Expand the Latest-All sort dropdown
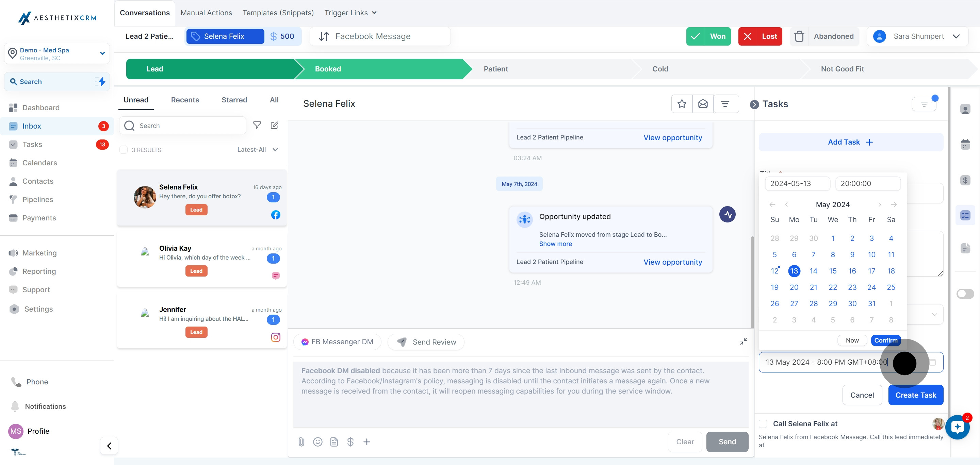980x465 pixels. [x=258, y=150]
